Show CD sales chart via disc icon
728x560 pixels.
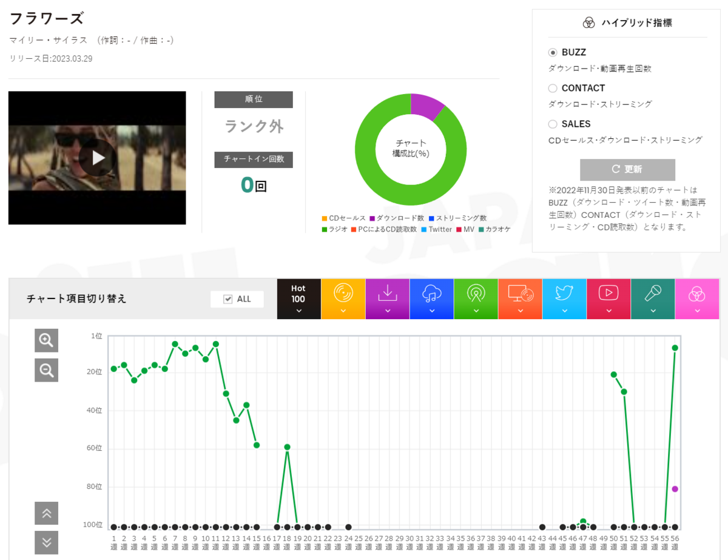[x=343, y=299]
